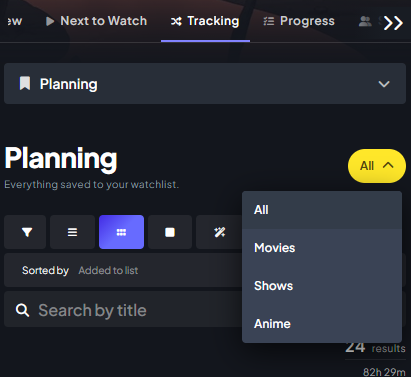The image size is (411, 377).
Task: Switch to large card view icon
Action: (x=170, y=232)
